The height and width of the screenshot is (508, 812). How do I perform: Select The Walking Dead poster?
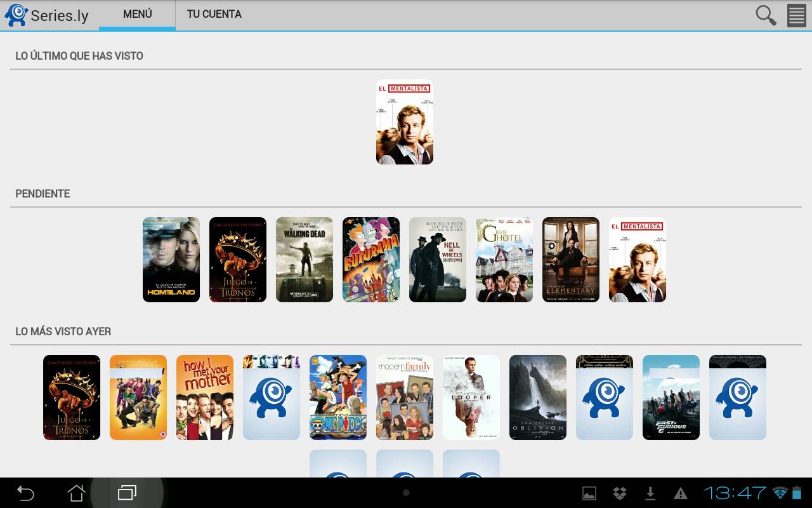pos(304,260)
